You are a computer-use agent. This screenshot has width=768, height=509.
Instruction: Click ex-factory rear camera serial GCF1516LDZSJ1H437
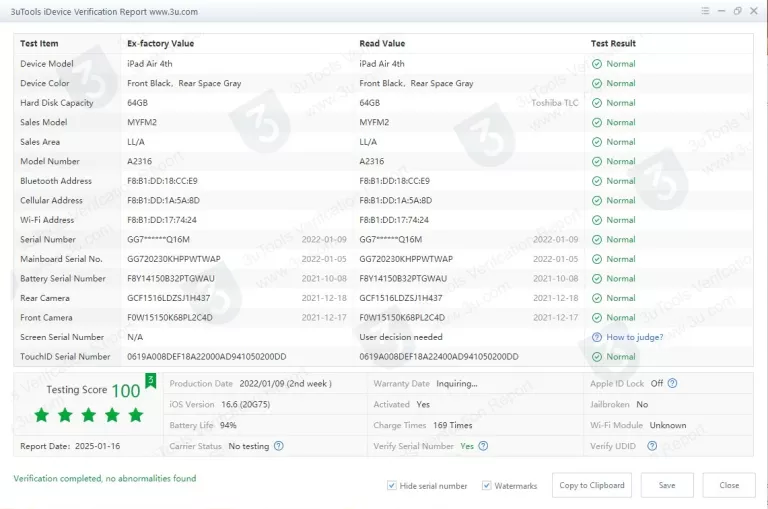(x=168, y=298)
